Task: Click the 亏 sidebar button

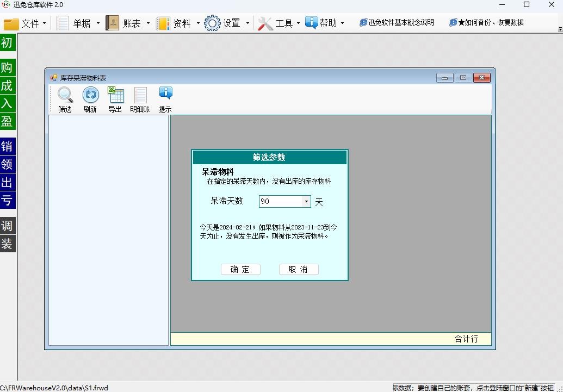Action: pyautogui.click(x=7, y=200)
